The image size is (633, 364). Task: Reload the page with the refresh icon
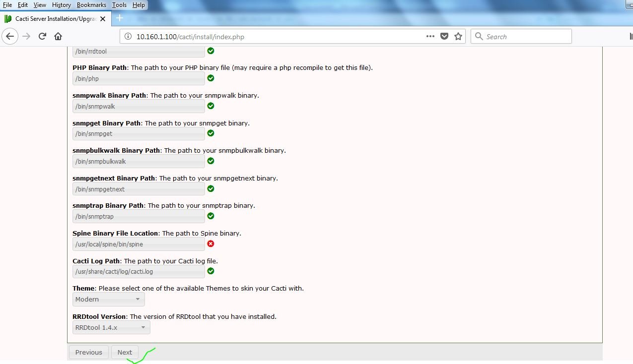(42, 36)
